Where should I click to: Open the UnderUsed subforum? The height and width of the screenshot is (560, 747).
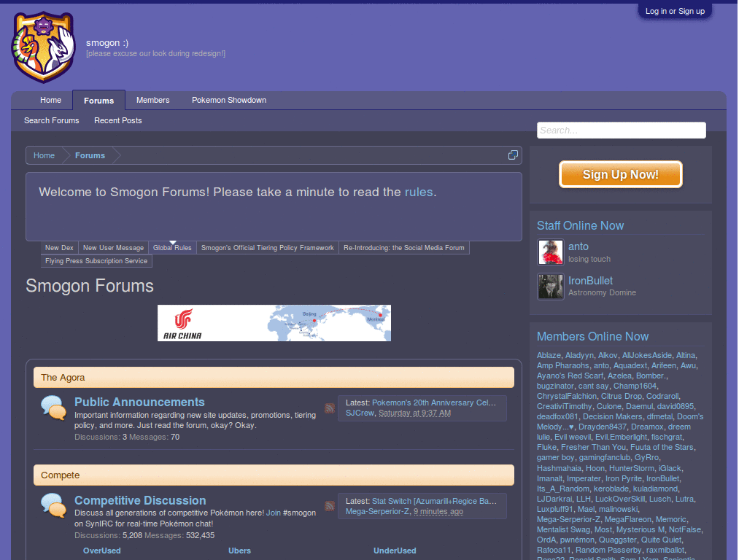395,551
